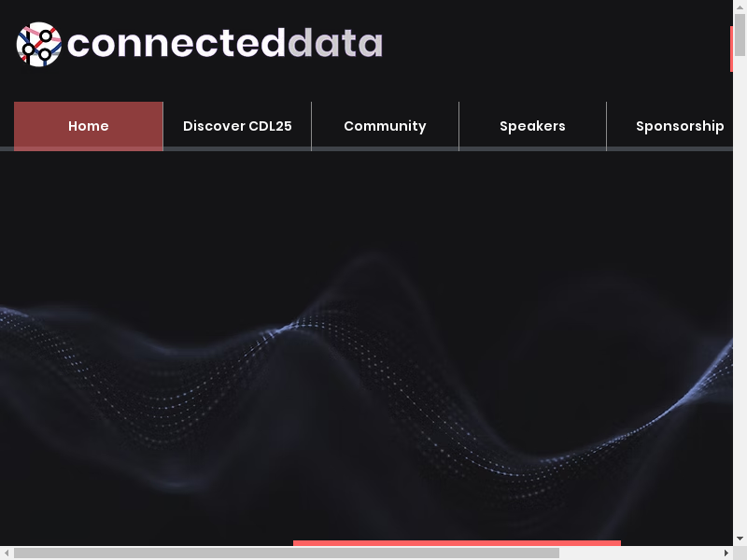The image size is (747, 560).
Task: Click the Connected Data network logo icon
Action: tap(38, 44)
